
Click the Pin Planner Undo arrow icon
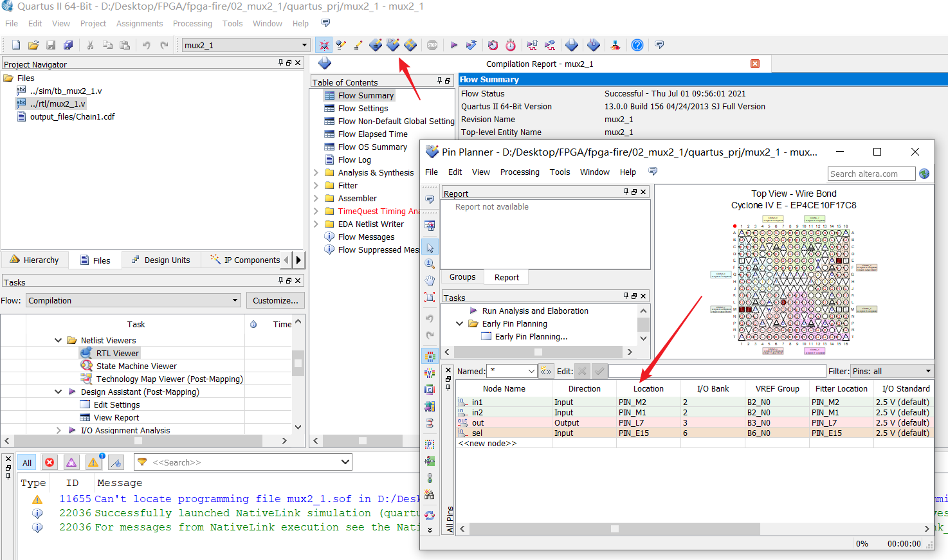click(430, 318)
